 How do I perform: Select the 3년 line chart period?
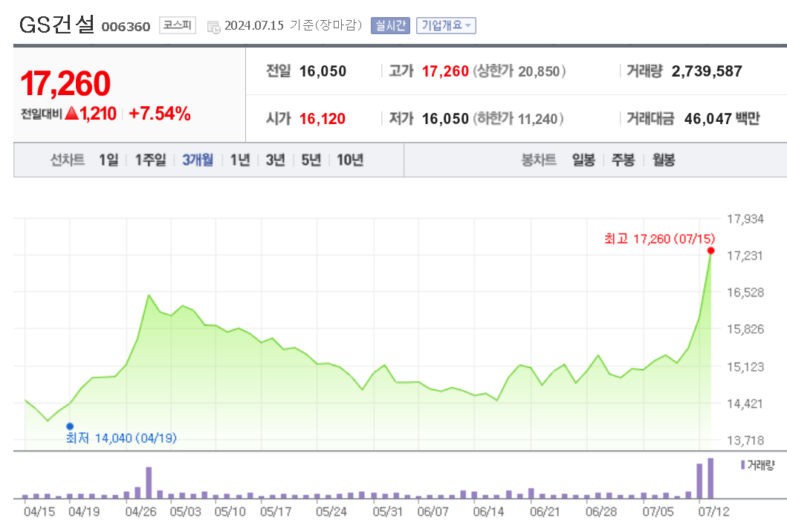[276, 160]
